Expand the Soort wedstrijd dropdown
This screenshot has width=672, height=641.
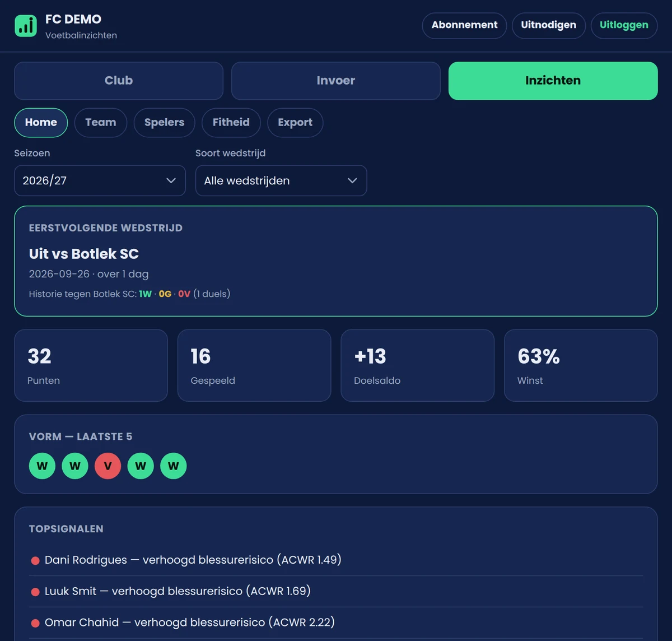pos(281,180)
